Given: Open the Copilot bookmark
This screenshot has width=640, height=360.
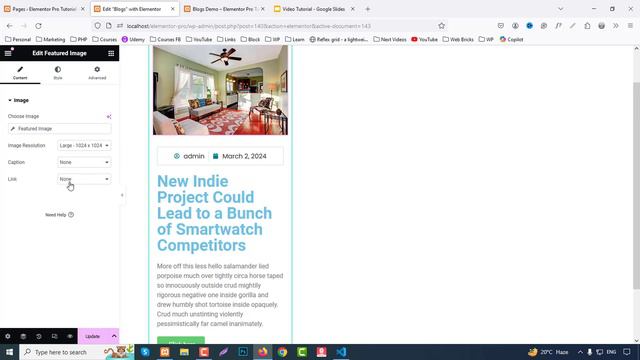Looking at the screenshot, I should point(511,40).
